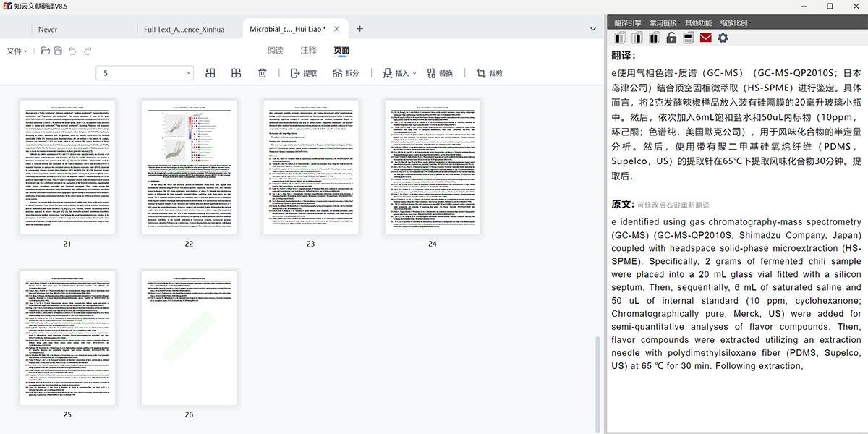Expand the 插入 insert dropdown
Image resolution: width=868 pixels, height=434 pixels.
397,73
